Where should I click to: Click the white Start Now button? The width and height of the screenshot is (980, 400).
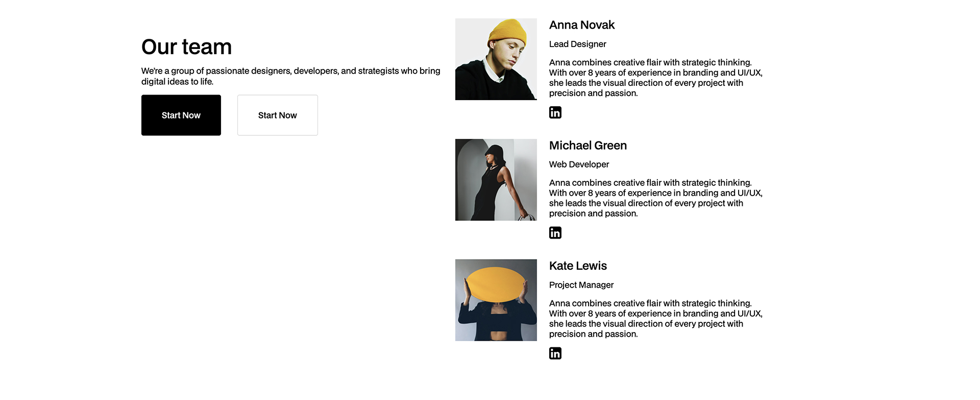click(277, 115)
